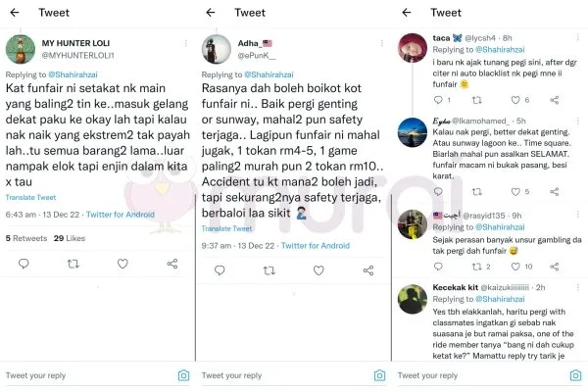
Task: Open more options for MY HUNTER LOLI tweet
Action: (x=186, y=43)
